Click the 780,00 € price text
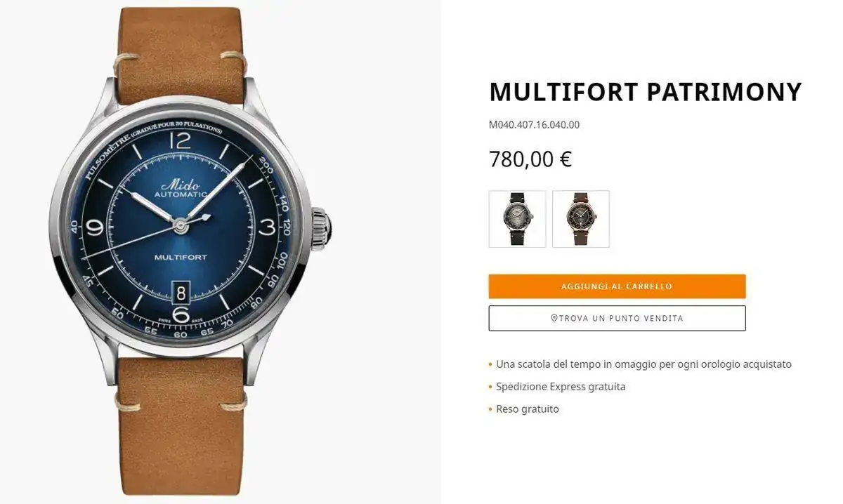The width and height of the screenshot is (843, 504). 530,159
